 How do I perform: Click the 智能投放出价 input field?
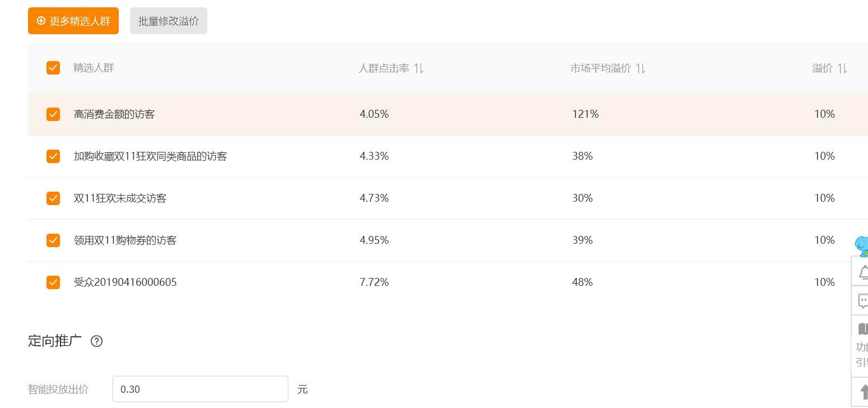(x=200, y=389)
